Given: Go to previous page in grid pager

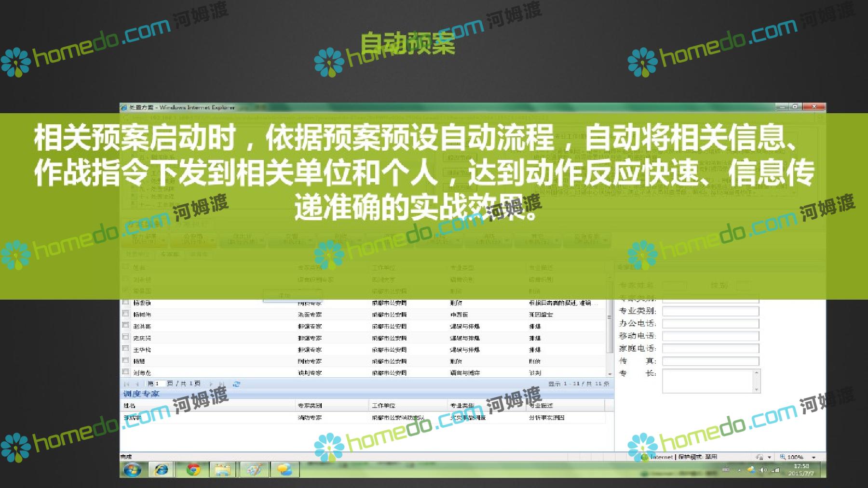Looking at the screenshot, I should coord(137,384).
